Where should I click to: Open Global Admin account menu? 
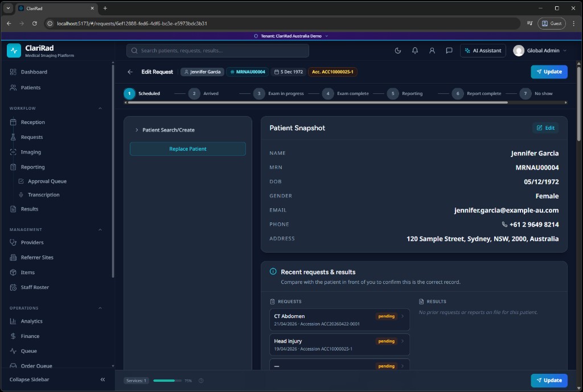540,51
